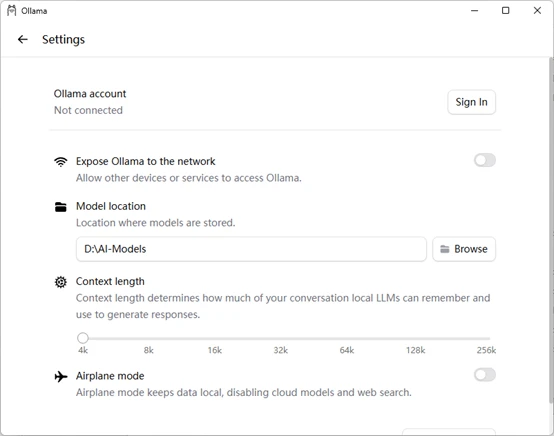Close the Ollama window
Screen dimensions: 554x436
coord(537,11)
